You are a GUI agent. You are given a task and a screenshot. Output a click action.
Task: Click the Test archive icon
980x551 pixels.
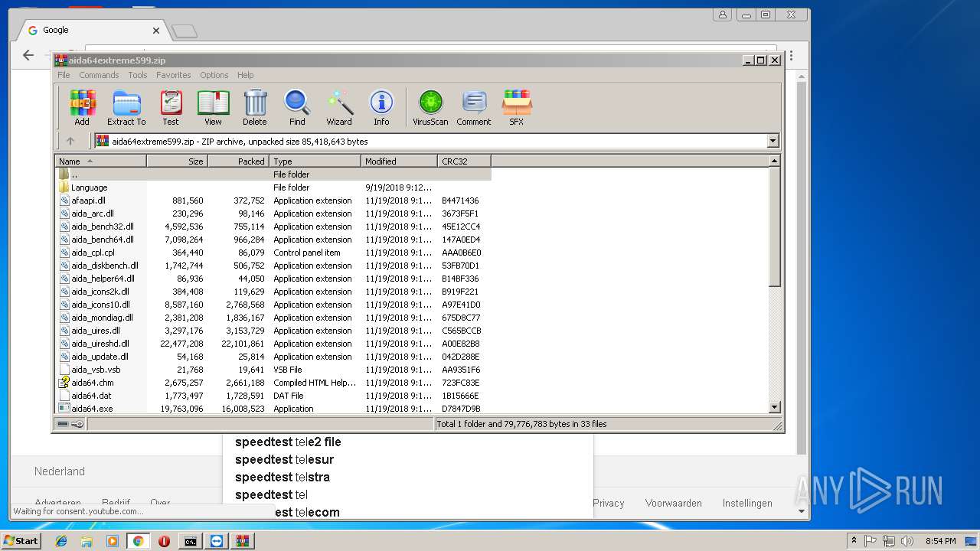click(x=171, y=108)
